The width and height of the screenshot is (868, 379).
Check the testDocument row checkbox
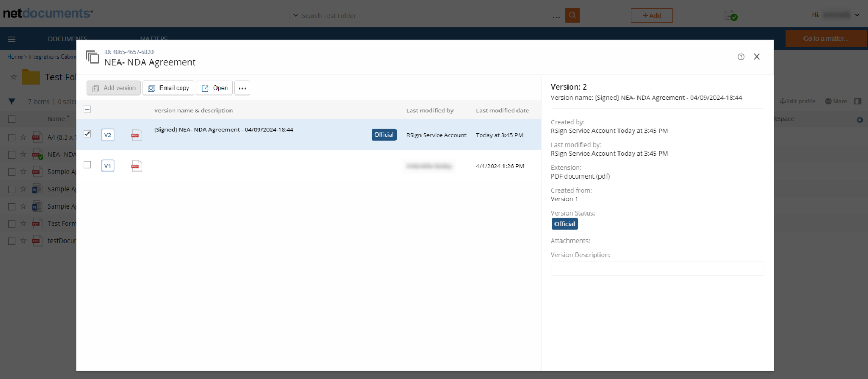11,241
